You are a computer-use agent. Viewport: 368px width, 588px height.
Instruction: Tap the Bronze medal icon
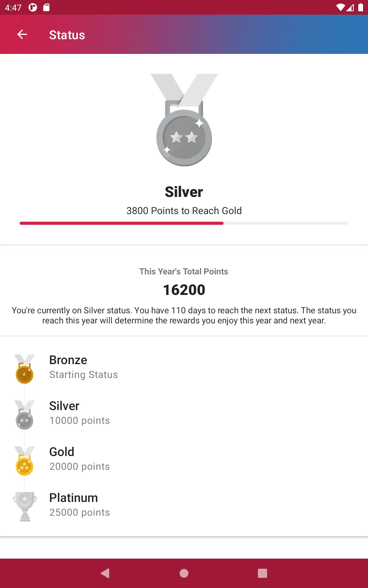(25, 369)
